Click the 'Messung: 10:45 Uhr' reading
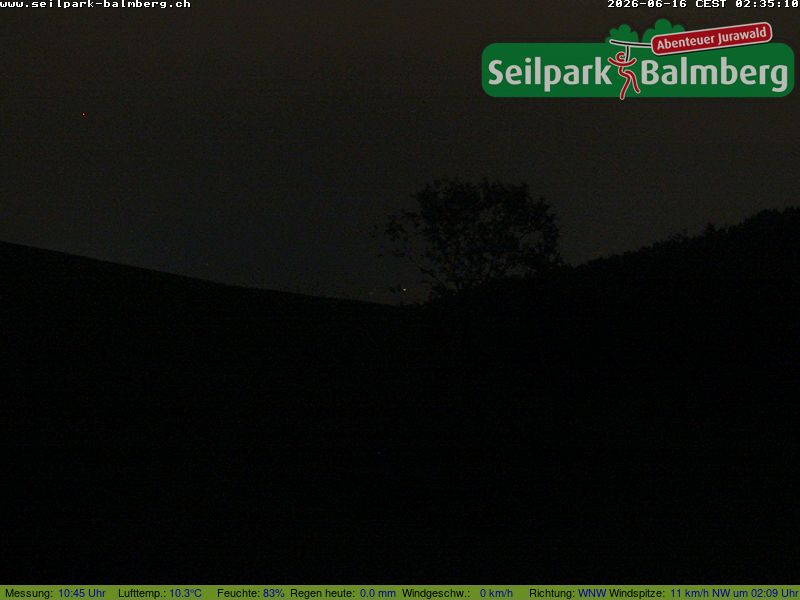The width and height of the screenshot is (800, 600). point(55,593)
